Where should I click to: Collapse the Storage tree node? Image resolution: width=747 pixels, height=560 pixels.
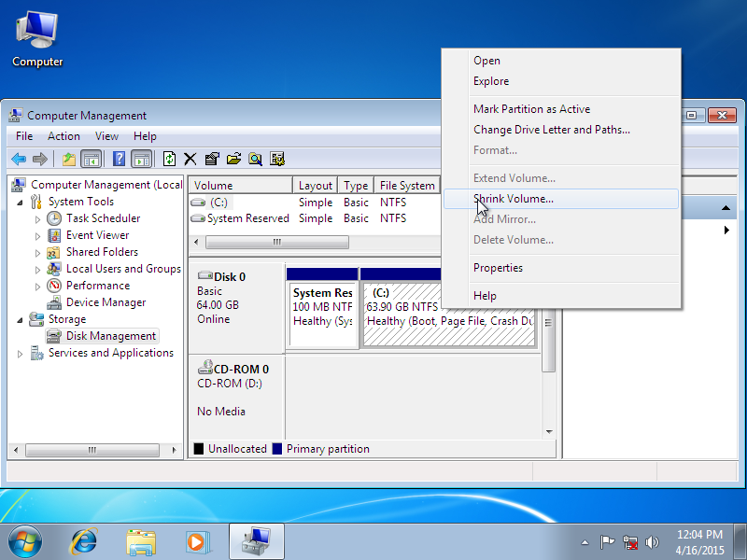pos(20,320)
